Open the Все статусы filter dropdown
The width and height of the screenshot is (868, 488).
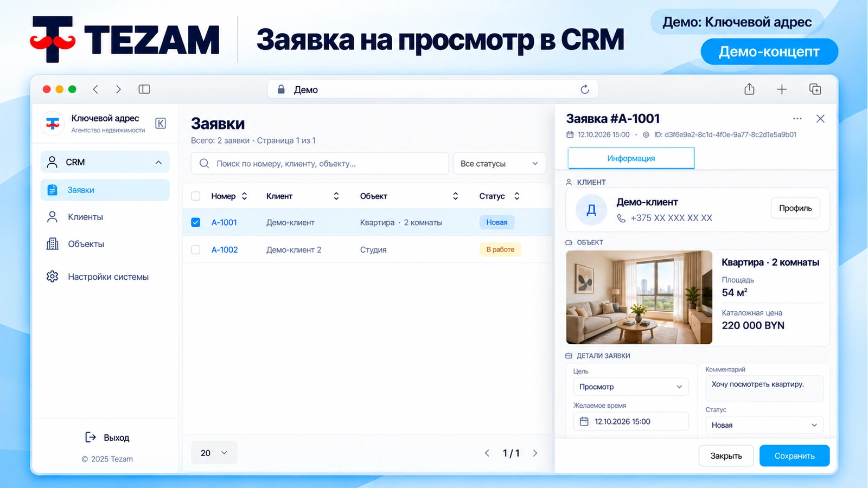point(499,164)
